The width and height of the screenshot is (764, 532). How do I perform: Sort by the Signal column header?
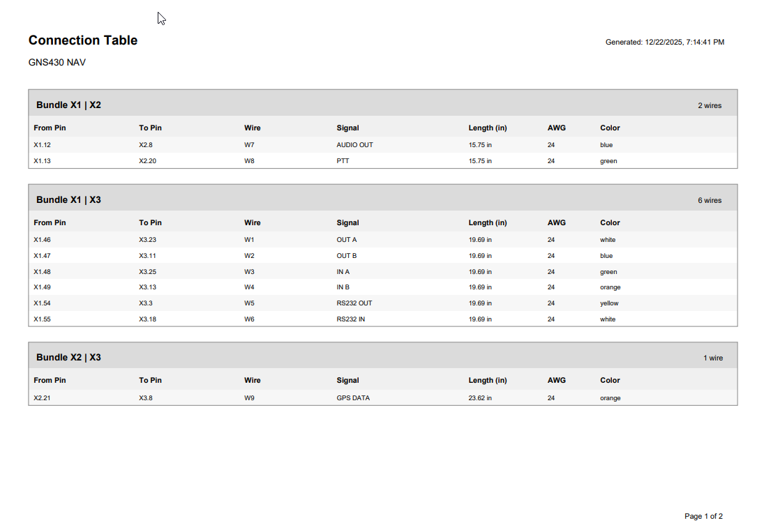pyautogui.click(x=347, y=128)
